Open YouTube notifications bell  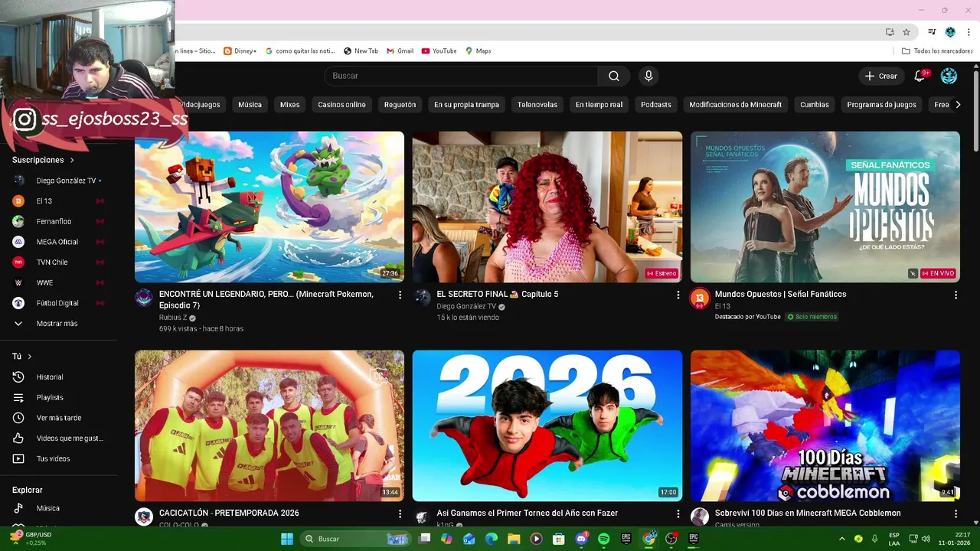tap(921, 76)
